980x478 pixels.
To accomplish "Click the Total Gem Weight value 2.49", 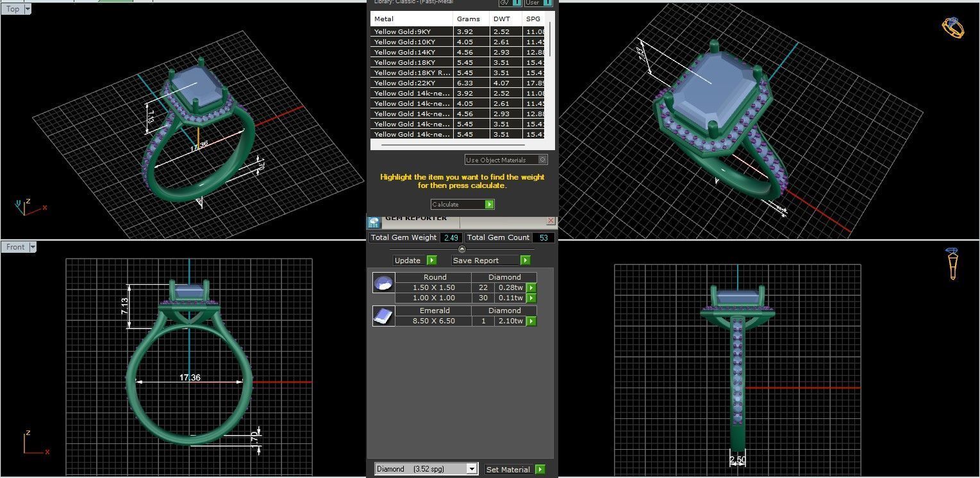I will click(x=451, y=238).
